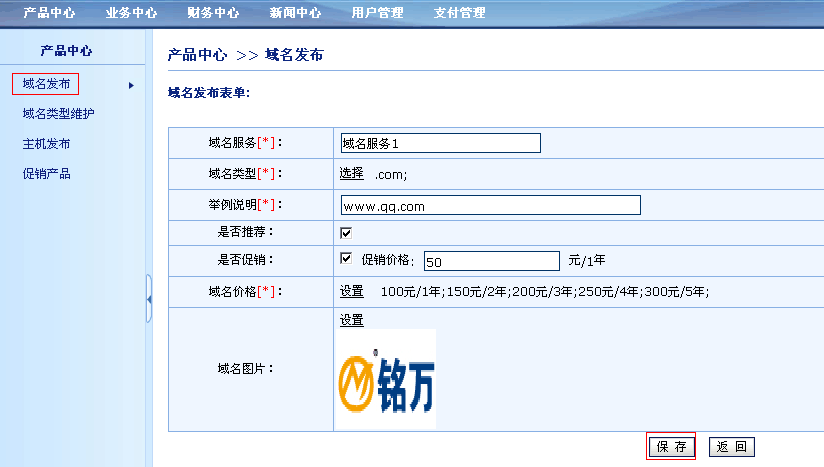Open 域名类型维护 in sidebar
824x467 pixels.
(x=58, y=114)
